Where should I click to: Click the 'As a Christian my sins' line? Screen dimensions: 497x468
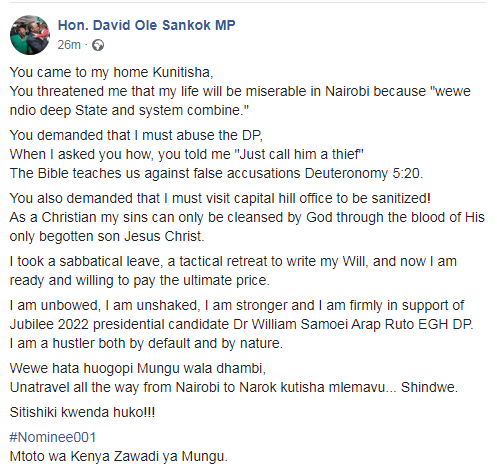pos(247,217)
